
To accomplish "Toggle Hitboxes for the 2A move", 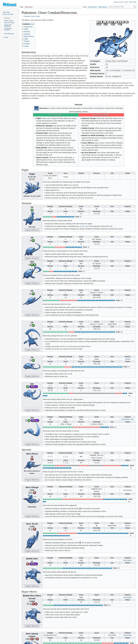I will [x=32, y=350].
